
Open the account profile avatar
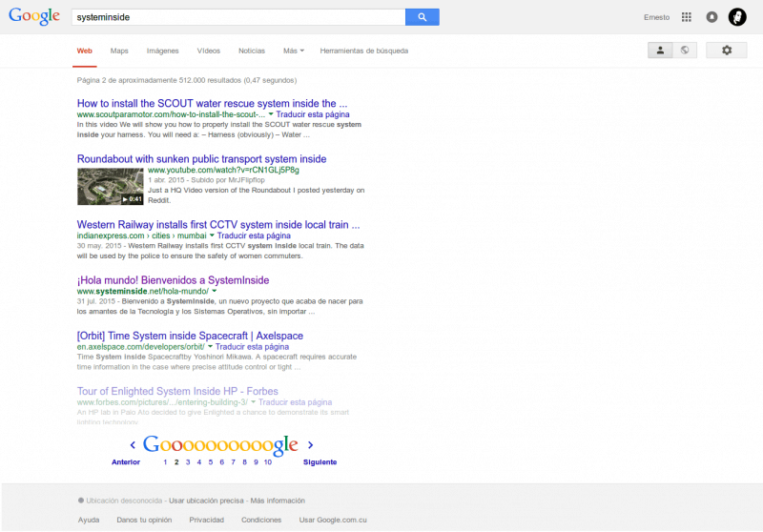(x=737, y=17)
